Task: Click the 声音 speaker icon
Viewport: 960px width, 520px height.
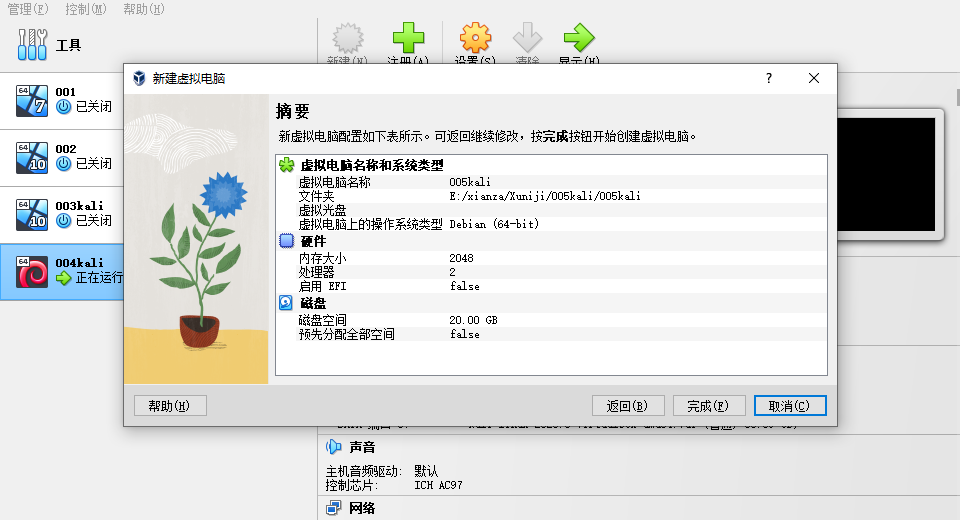Action: [334, 447]
